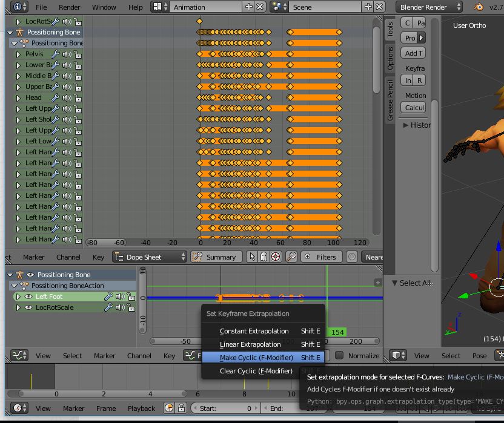Click the Pro propagate button

(x=409, y=38)
